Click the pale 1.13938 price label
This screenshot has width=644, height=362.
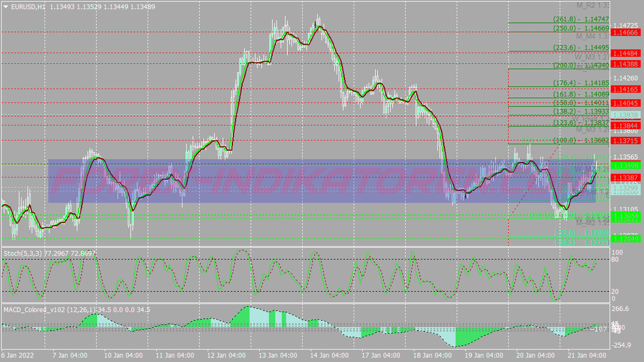pos(626,115)
